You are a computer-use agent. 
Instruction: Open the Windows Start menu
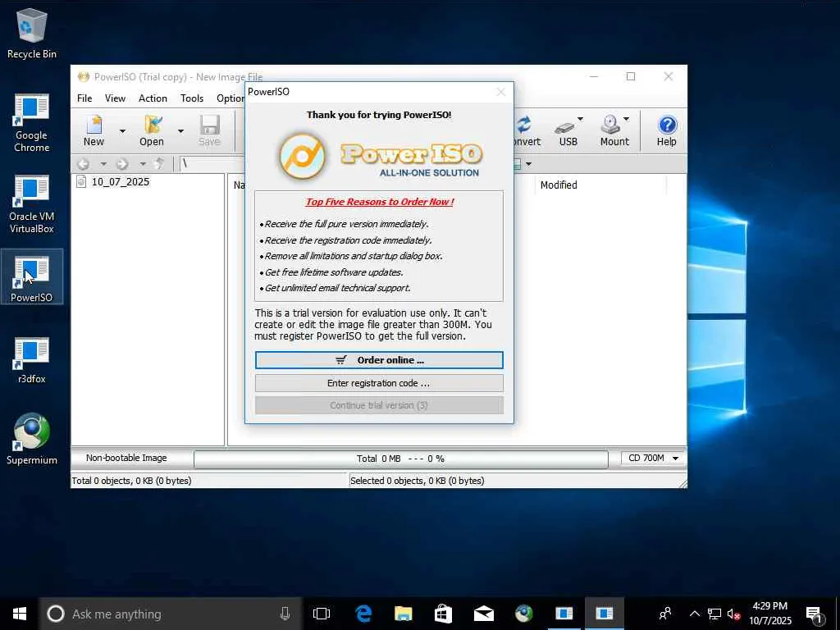pos(20,614)
